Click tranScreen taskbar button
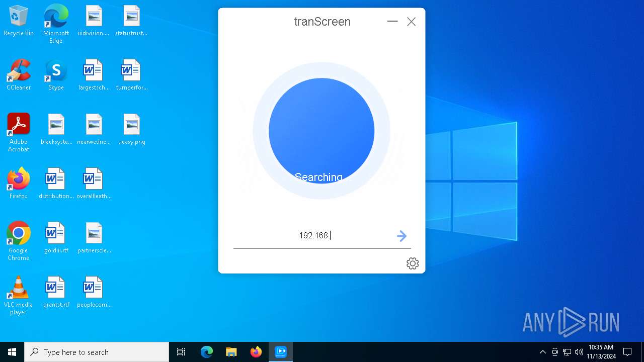This screenshot has height=362, width=644. coord(281,352)
